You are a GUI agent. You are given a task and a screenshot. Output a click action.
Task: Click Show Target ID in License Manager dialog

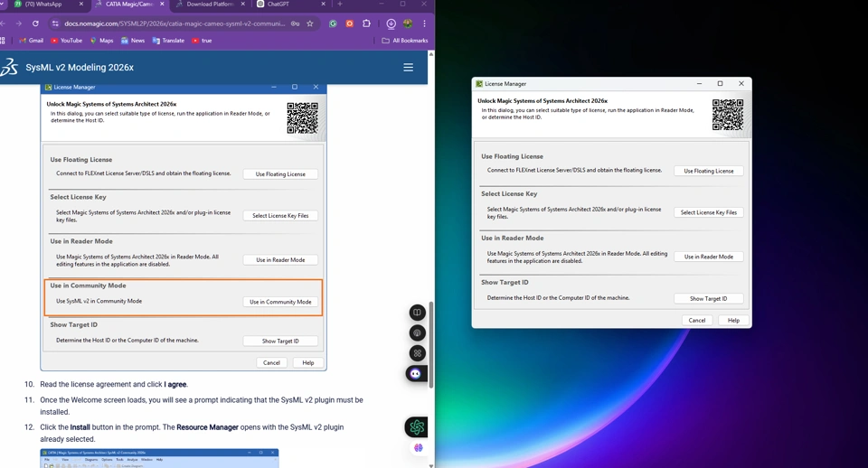click(709, 299)
